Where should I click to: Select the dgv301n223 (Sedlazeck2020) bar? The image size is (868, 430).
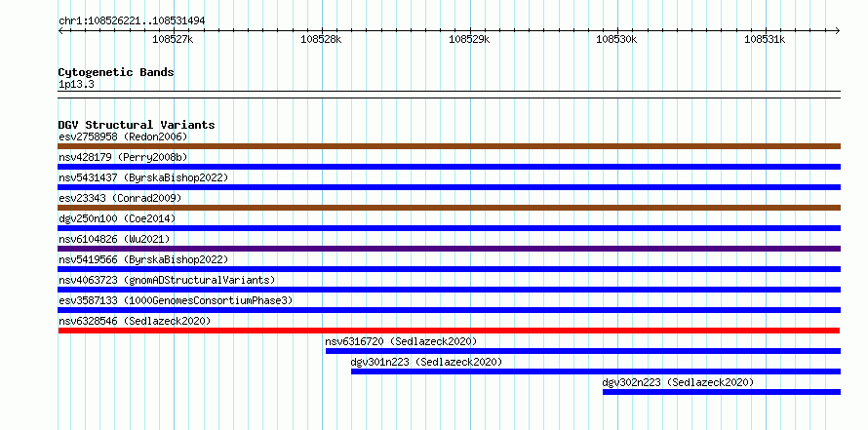596,371
